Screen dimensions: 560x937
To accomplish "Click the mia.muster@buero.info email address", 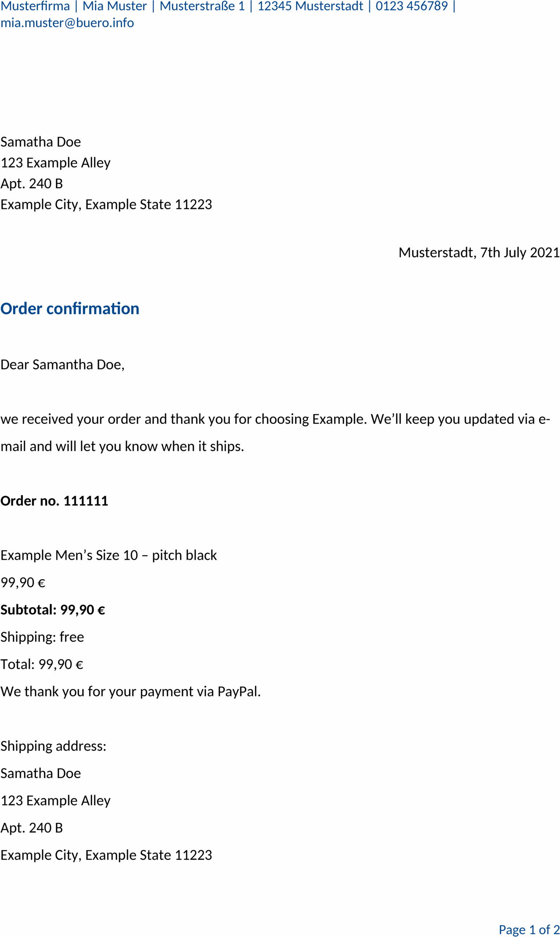I will tap(67, 23).
